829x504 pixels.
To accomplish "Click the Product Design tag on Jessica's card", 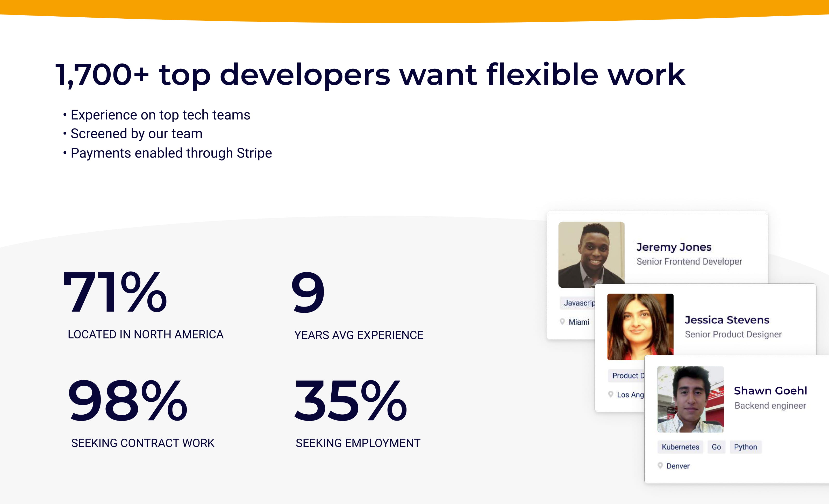I will pyautogui.click(x=627, y=376).
